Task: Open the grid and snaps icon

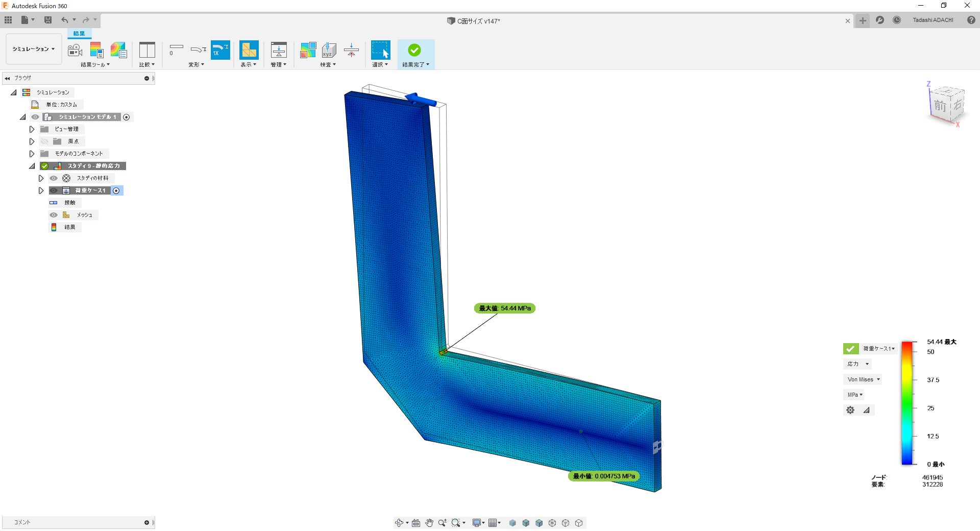Action: (x=493, y=523)
